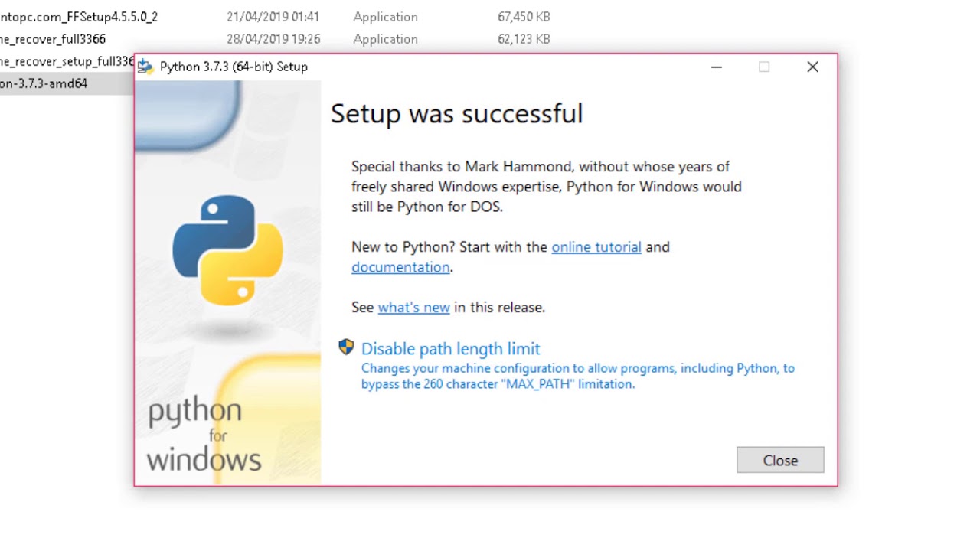Click the Python 3.7.3 (64-bit) Setup title text

pos(234,67)
